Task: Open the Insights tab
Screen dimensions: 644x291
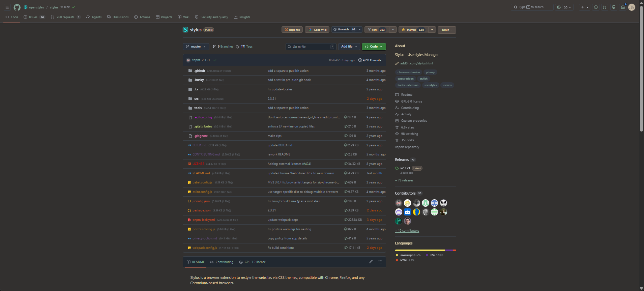Action: (x=242, y=17)
